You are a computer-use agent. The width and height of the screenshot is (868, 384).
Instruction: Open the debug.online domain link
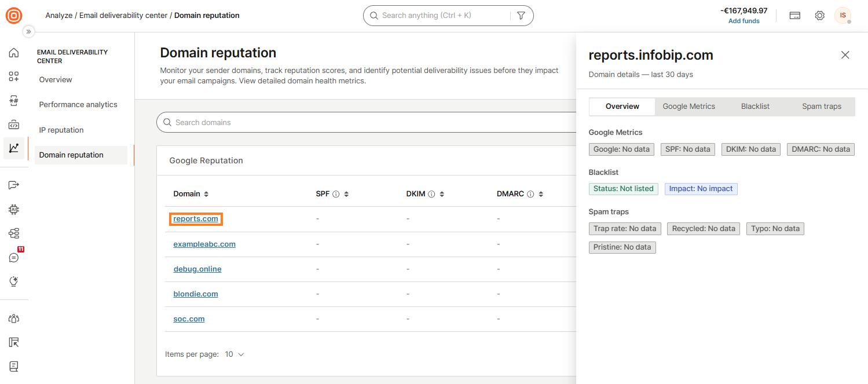(197, 269)
